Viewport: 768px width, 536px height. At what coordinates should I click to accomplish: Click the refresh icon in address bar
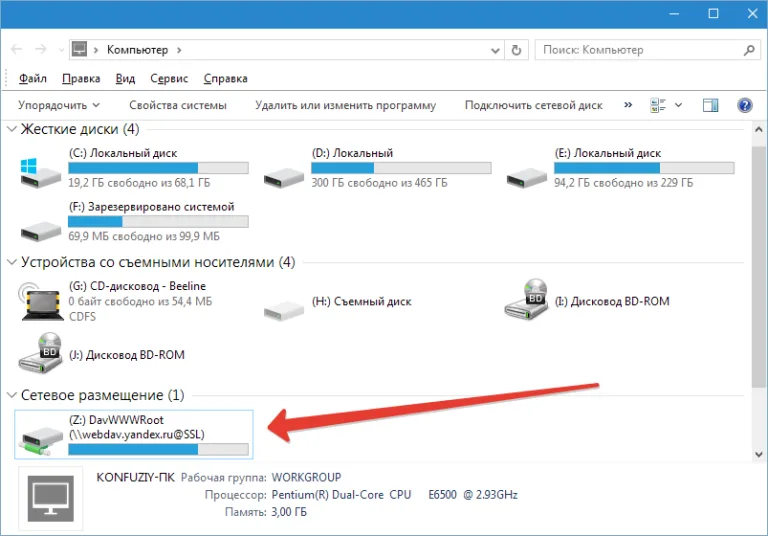516,50
